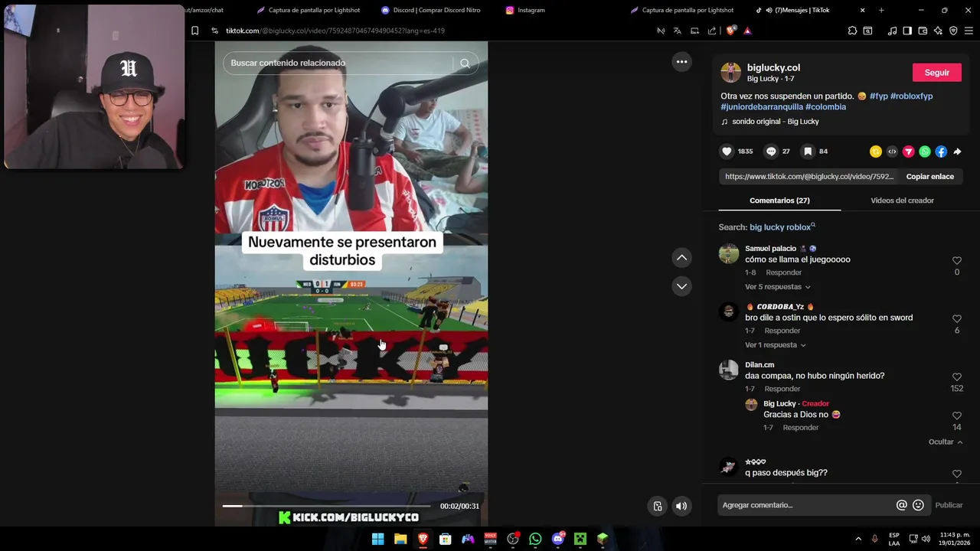Share the video to Facebook
This screenshot has height=551, width=980.
click(x=941, y=152)
